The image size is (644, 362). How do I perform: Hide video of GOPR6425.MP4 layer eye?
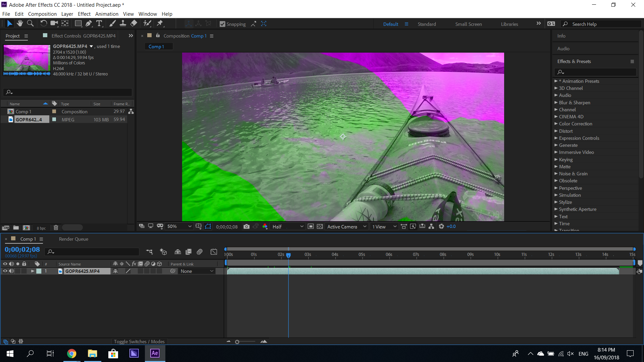[x=5, y=271]
